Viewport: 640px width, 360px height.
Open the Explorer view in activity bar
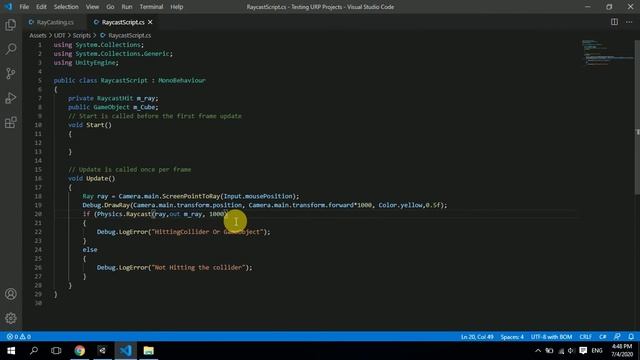pos(11,25)
